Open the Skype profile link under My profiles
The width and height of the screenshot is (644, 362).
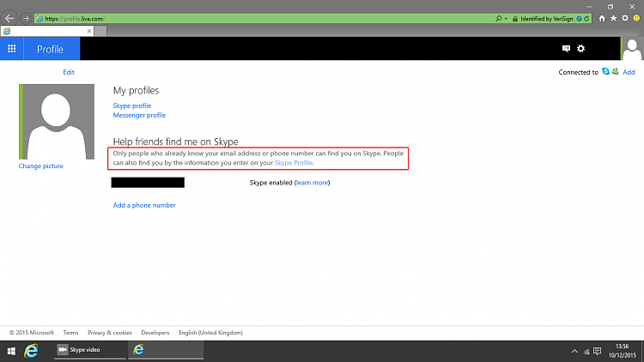[x=132, y=106]
